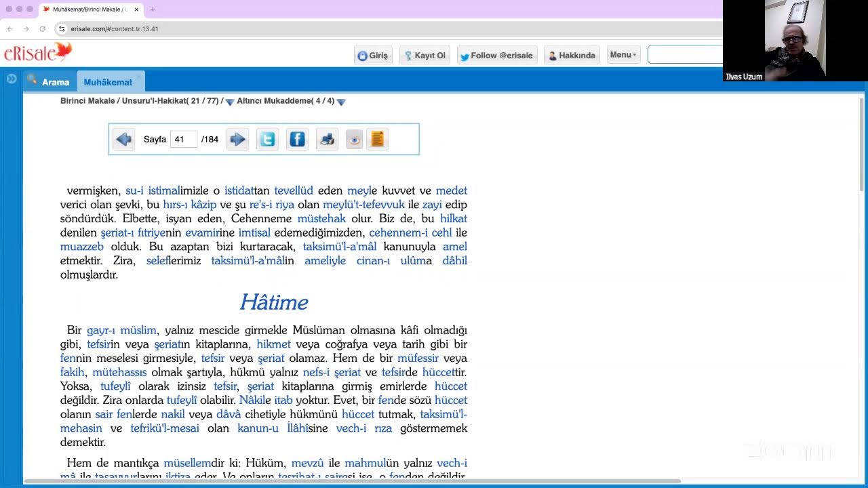Navigate back in the browser
Screen dimensions: 868x488
click(x=9, y=29)
